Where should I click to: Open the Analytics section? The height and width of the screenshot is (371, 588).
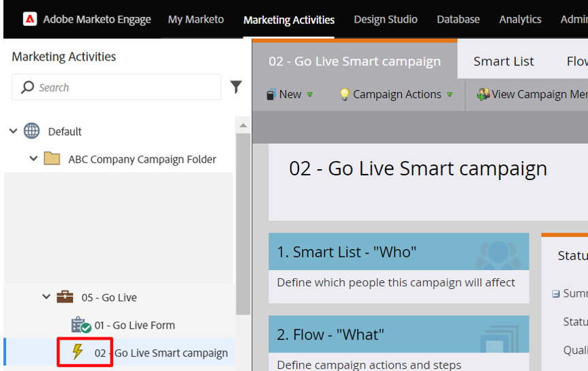point(520,19)
